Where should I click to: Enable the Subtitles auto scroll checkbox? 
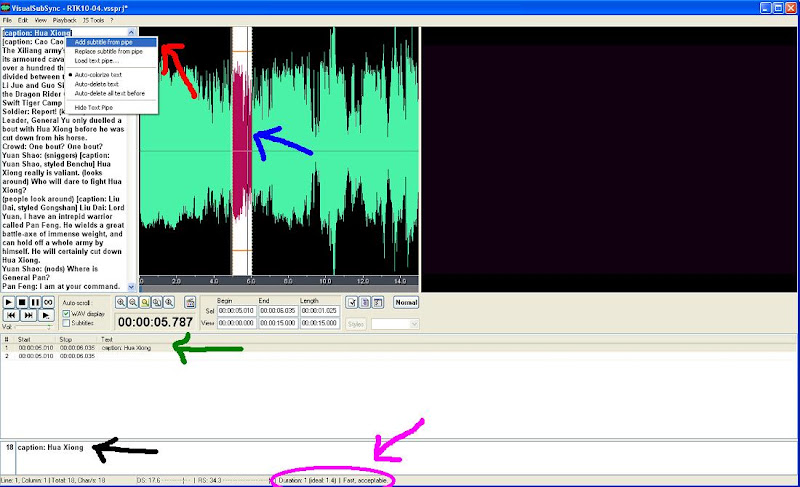tap(66, 323)
